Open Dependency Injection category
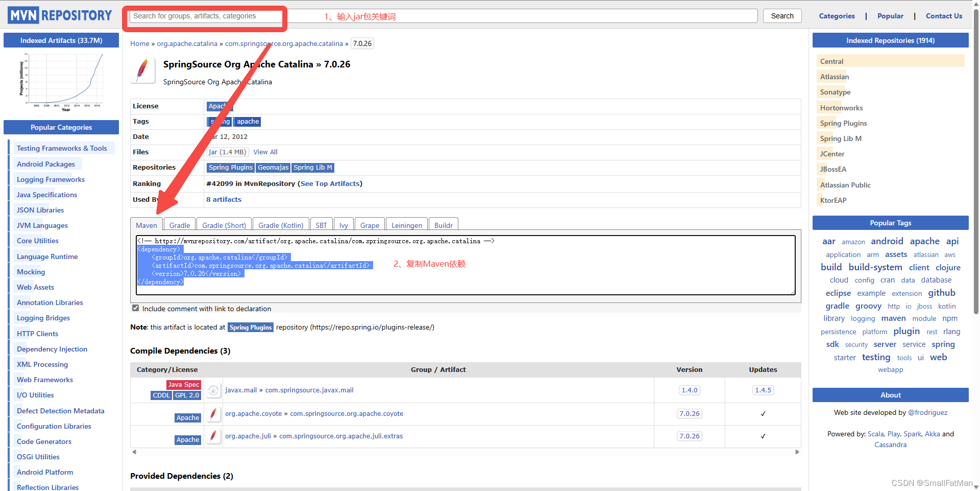The width and height of the screenshot is (980, 491). [x=52, y=349]
